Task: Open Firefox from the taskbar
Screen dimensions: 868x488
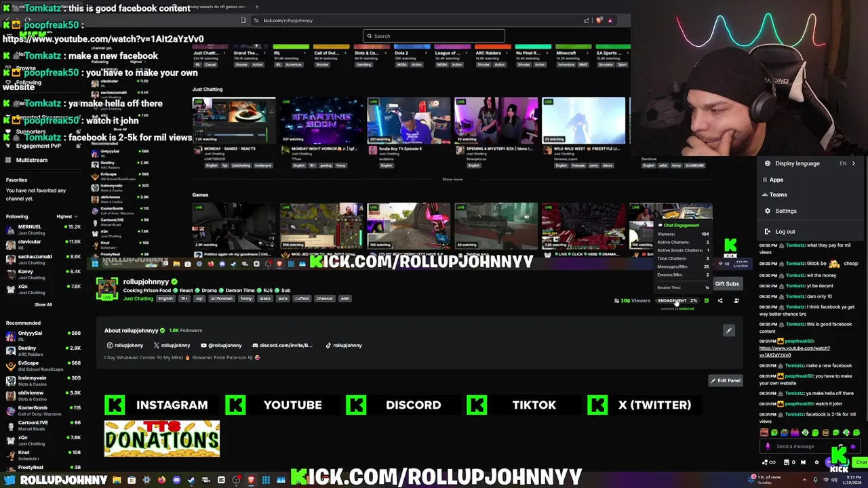Action: click(161, 480)
